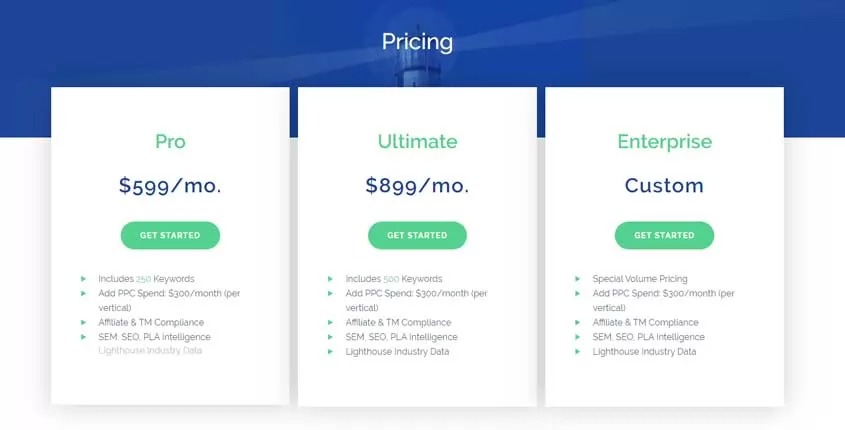Click the Custom price label on Enterprise

point(664,185)
